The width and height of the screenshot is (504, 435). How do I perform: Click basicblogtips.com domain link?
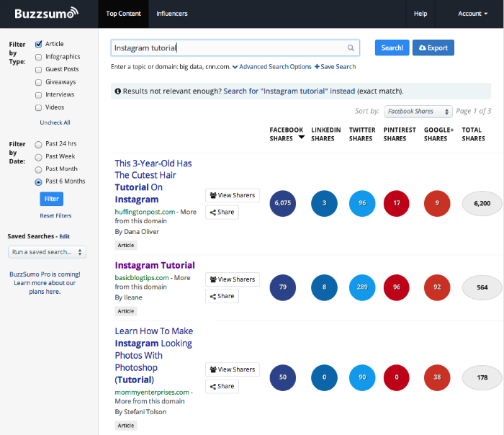pos(141,278)
